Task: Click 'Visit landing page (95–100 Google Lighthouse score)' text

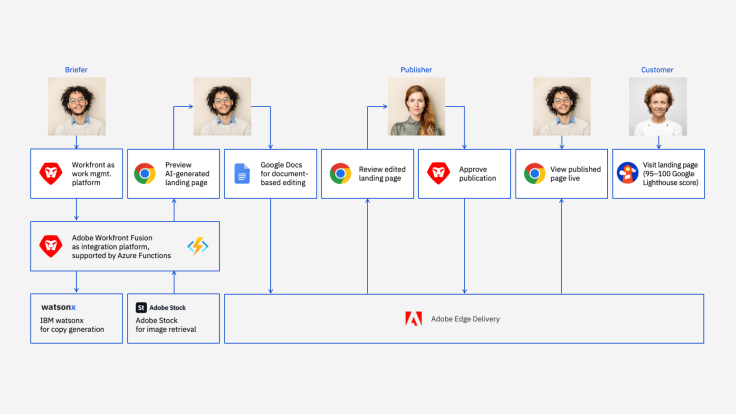Action: pyautogui.click(x=670, y=174)
